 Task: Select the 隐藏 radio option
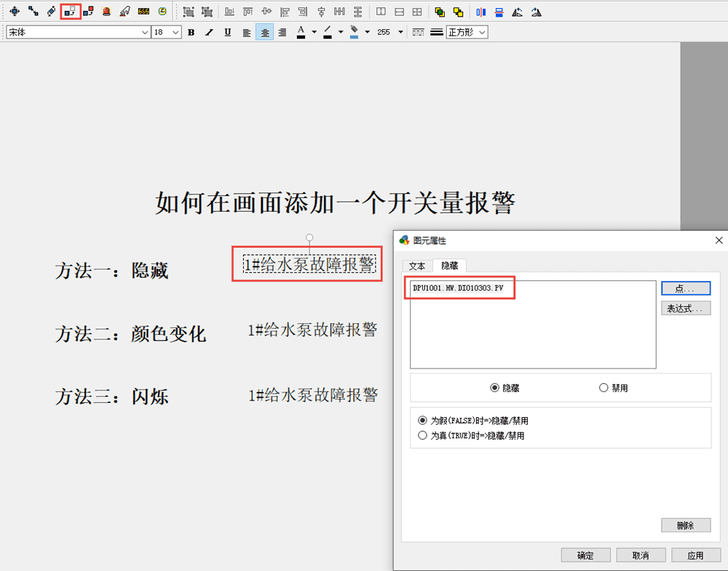(505, 387)
